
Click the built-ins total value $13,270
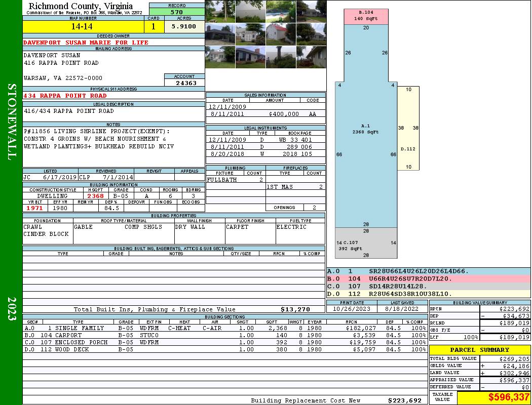coord(295,309)
